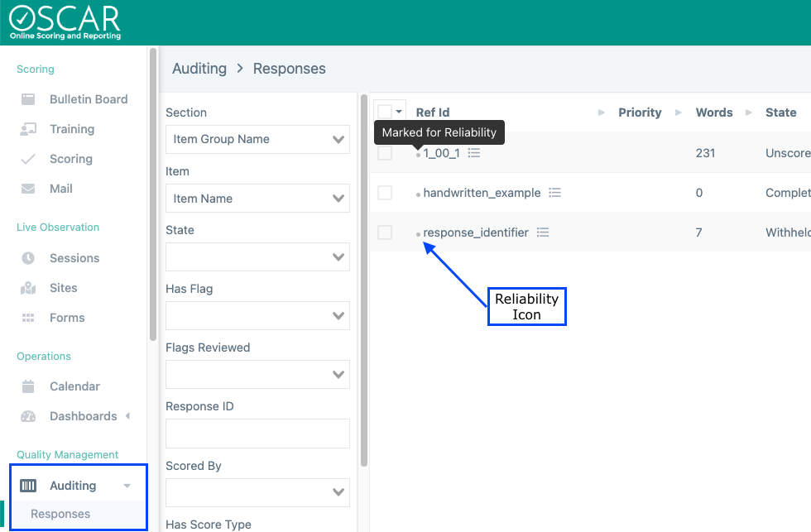This screenshot has width=811, height=532.
Task: Type in the Response ID field
Action: (x=257, y=433)
